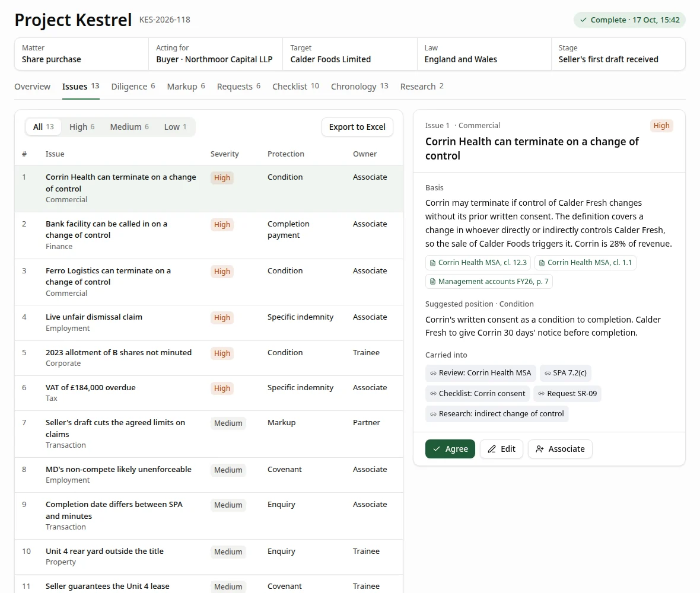Click the document icon on Management accounts FY26
This screenshot has height=593, width=700.
pyautogui.click(x=432, y=282)
